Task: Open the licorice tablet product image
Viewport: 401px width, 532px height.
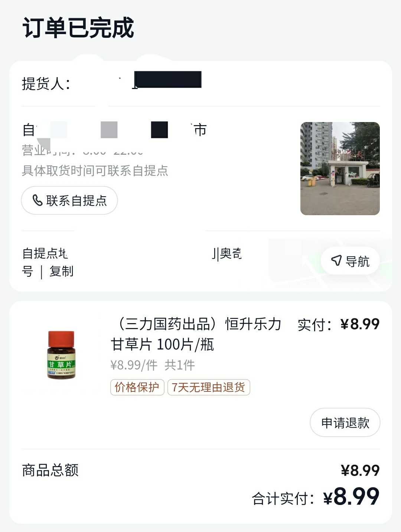Action: (x=61, y=355)
